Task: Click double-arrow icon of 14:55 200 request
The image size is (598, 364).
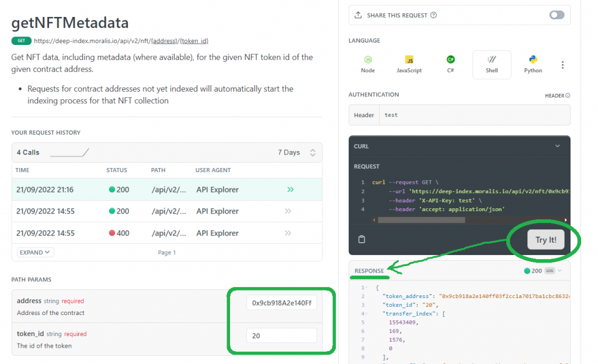Action: pos(288,211)
